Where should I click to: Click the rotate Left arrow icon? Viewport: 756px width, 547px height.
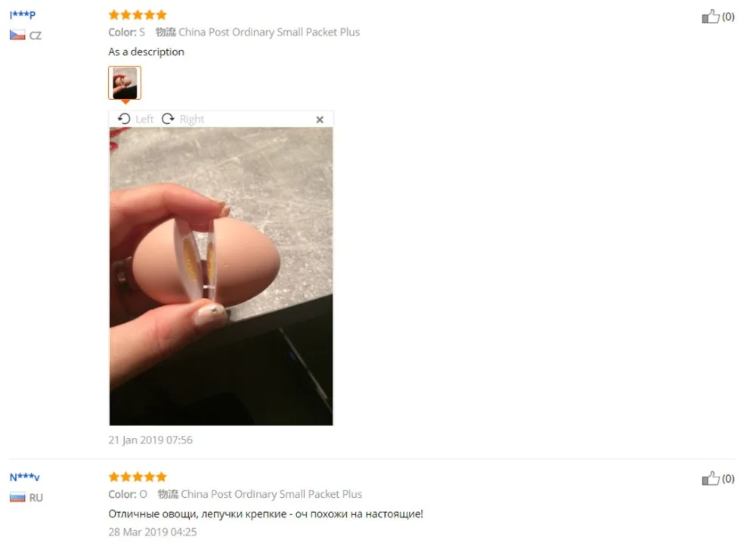pyautogui.click(x=124, y=119)
